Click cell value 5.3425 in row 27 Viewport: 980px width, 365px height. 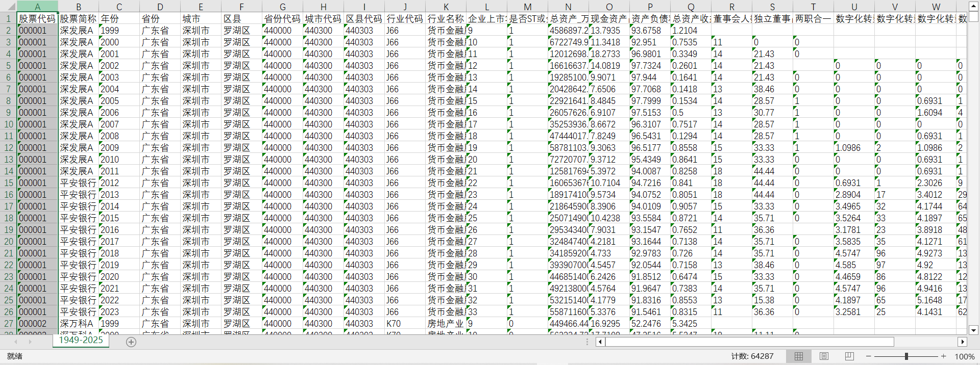coord(691,323)
